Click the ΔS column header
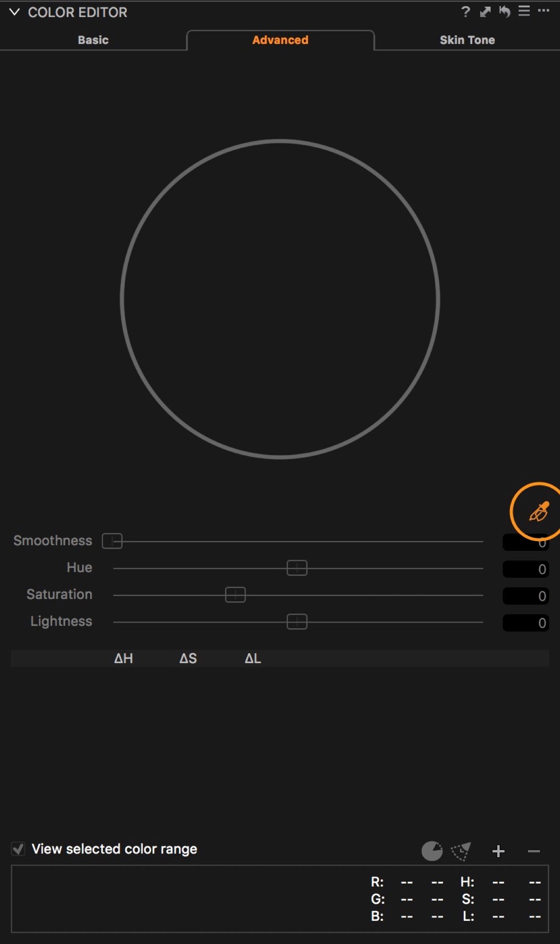This screenshot has height=944, width=560. click(188, 658)
